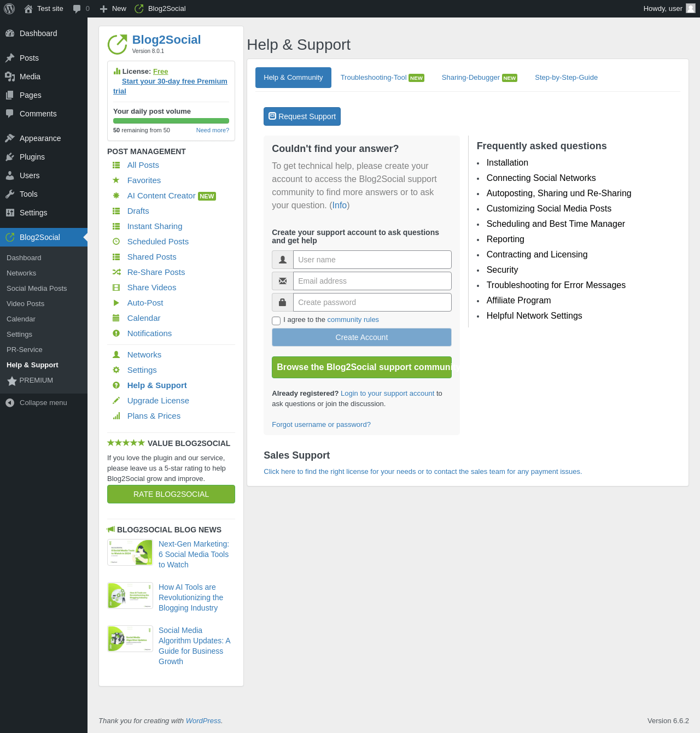Open Troubleshooting for Error Messages FAQ
This screenshot has height=733, width=700.
click(556, 285)
